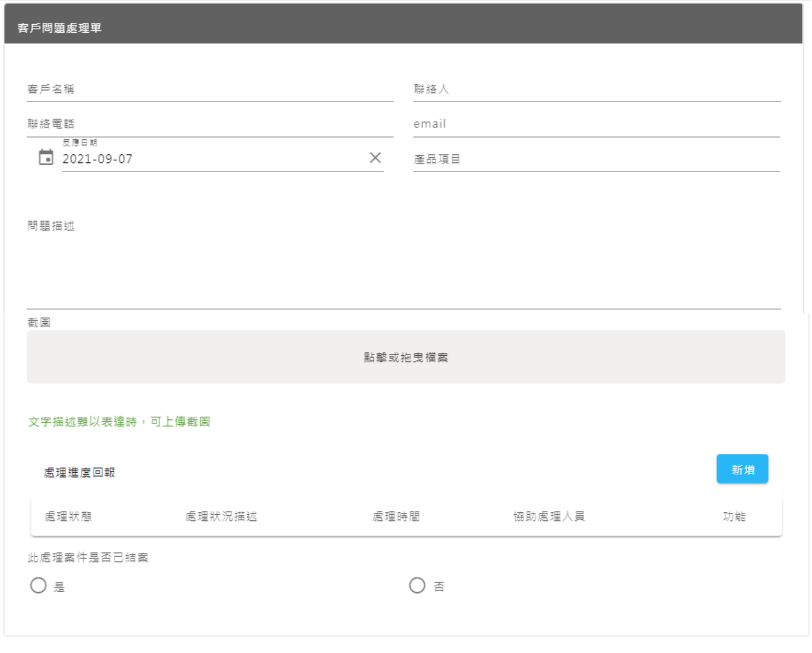812x653 pixels.
Task: Focus the 聯絡人 text field
Action: [596, 90]
